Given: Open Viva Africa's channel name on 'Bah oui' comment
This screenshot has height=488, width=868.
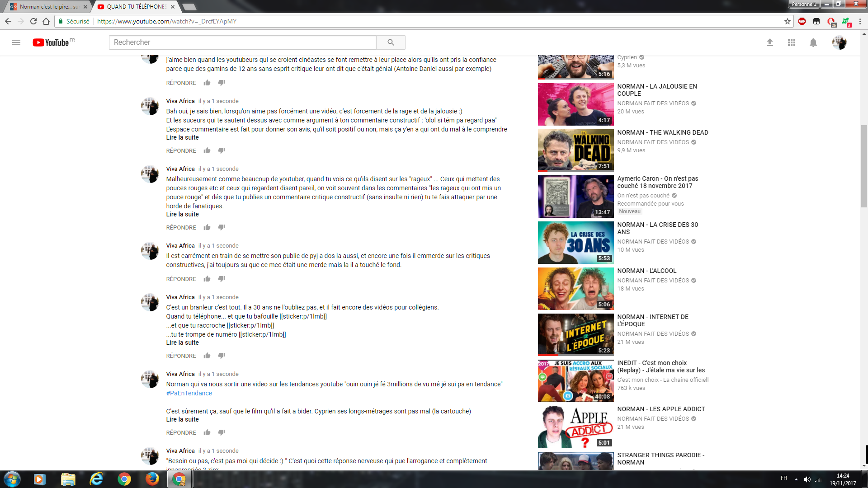Looking at the screenshot, I should [x=180, y=101].
